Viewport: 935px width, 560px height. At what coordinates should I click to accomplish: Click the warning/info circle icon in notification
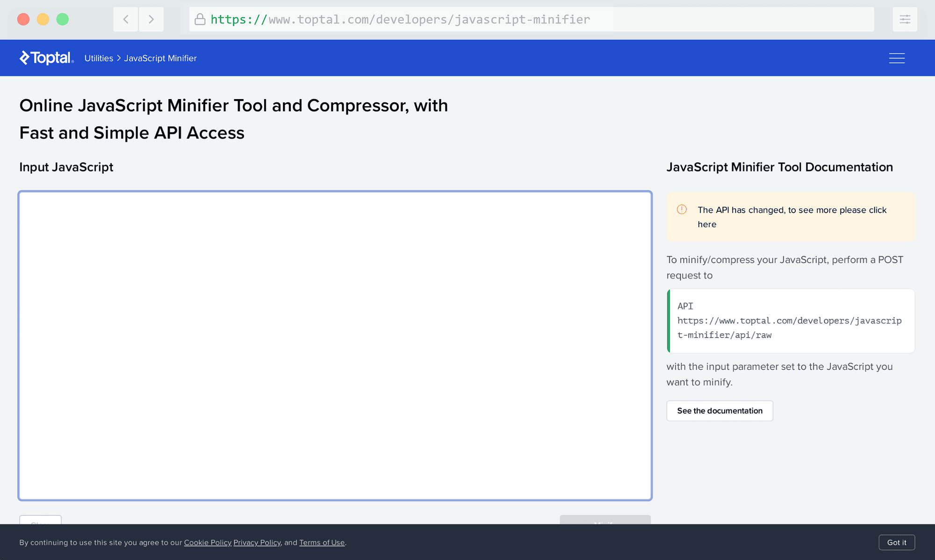pyautogui.click(x=682, y=210)
